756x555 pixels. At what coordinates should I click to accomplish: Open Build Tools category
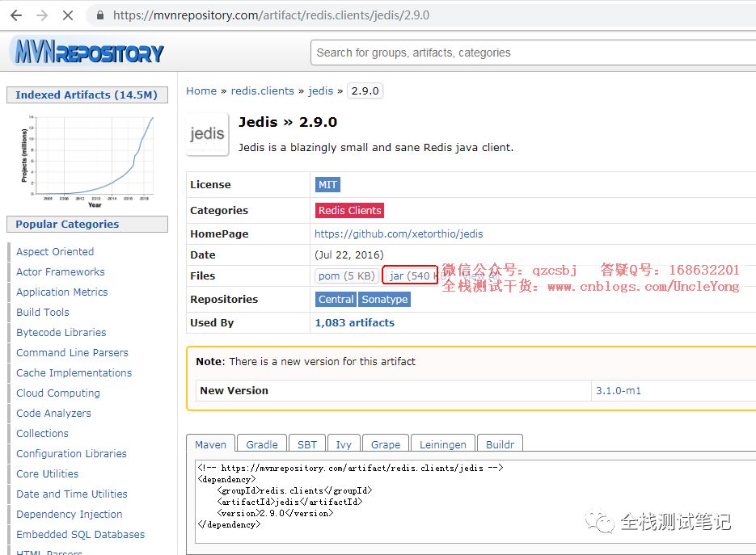click(x=42, y=312)
